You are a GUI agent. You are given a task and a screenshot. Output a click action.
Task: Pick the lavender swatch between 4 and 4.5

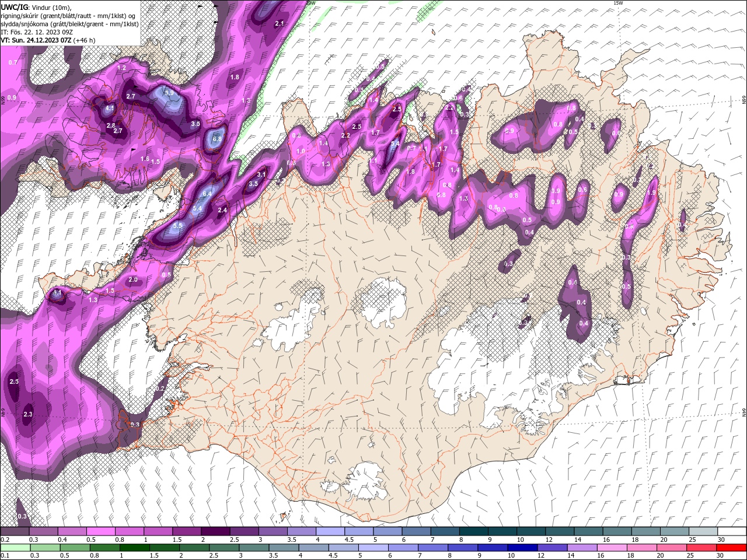pos(330,531)
